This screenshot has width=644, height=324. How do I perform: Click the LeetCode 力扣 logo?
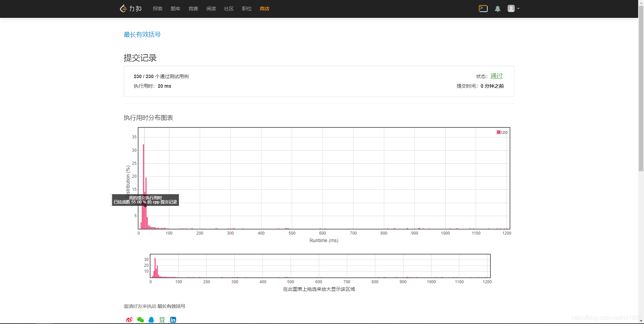(131, 9)
